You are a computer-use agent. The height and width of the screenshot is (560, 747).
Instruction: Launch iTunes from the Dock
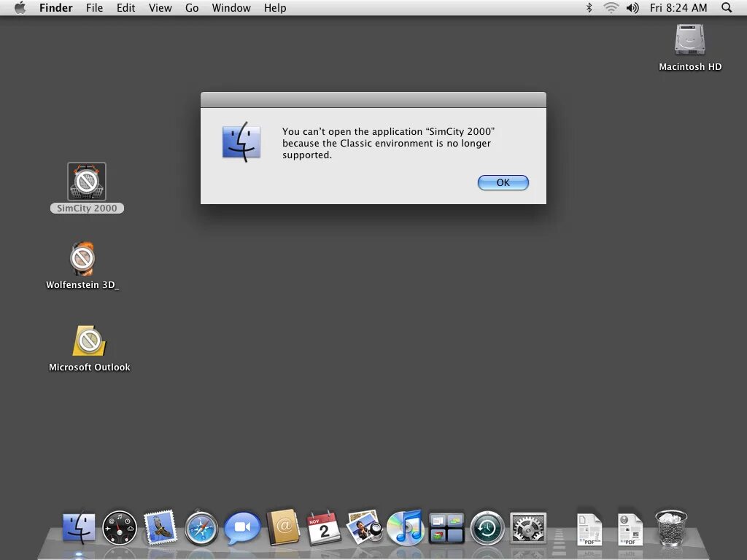click(406, 526)
